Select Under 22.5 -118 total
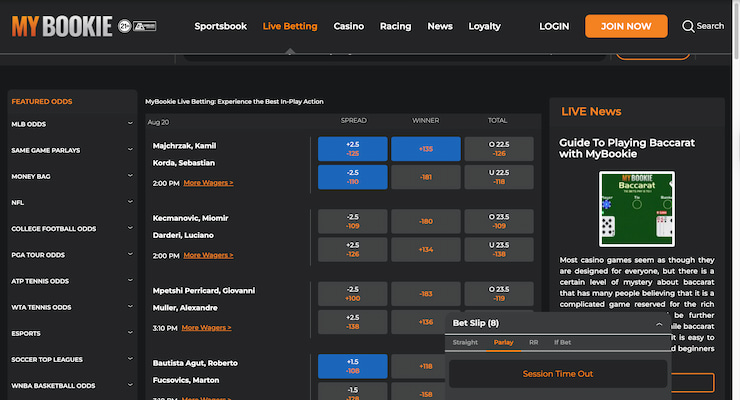 point(499,177)
